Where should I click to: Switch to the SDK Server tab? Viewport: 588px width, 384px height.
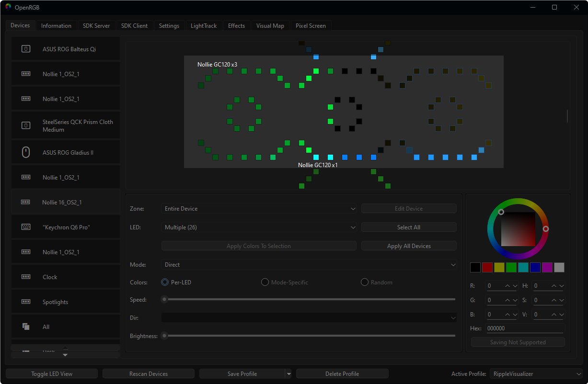pyautogui.click(x=96, y=26)
